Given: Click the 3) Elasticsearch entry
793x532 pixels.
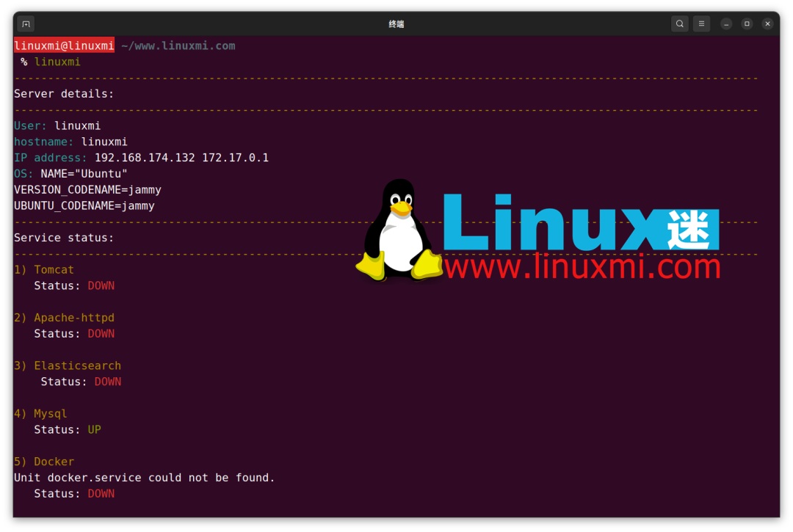Looking at the screenshot, I should pos(68,365).
